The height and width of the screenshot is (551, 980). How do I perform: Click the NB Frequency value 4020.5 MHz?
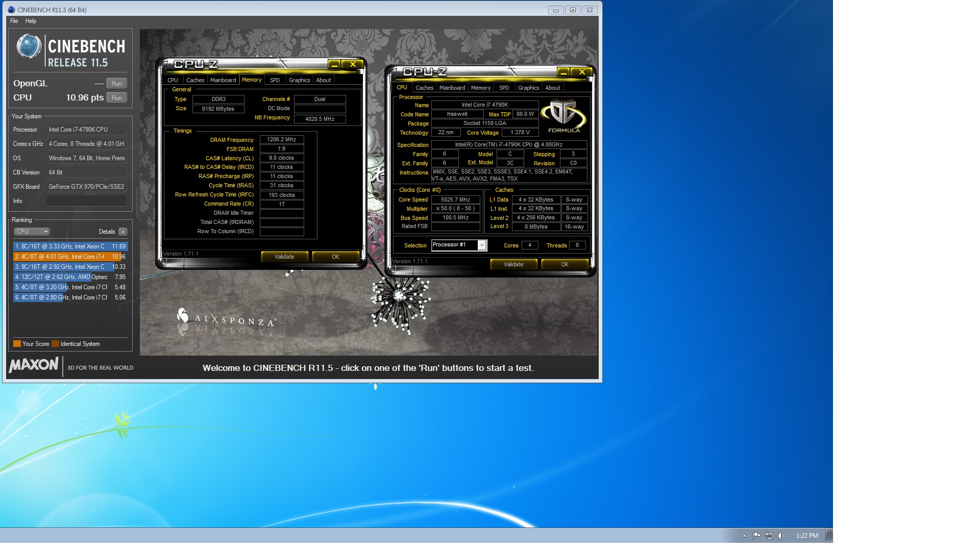(320, 119)
